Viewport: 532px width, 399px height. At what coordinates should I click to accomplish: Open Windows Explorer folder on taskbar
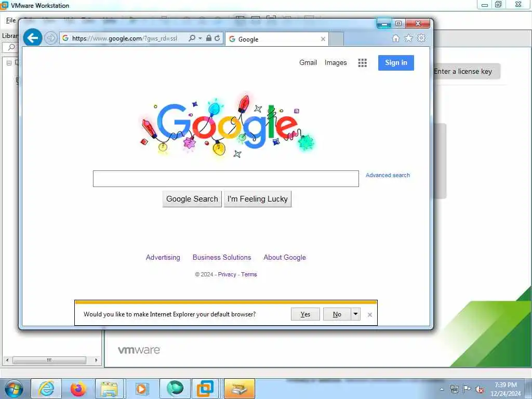(x=110, y=389)
